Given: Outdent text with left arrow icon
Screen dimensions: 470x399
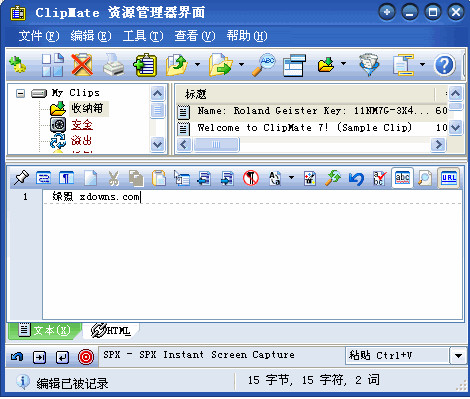Looking at the screenshot, I should point(204,178).
